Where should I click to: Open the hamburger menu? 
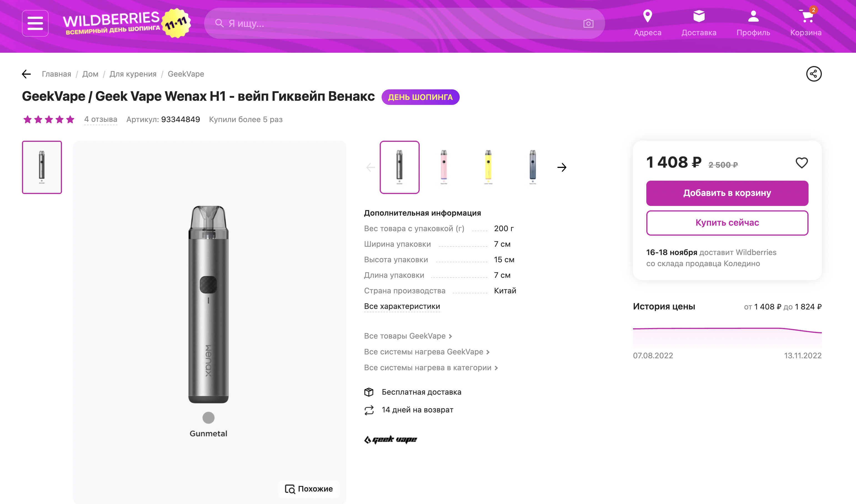point(35,23)
